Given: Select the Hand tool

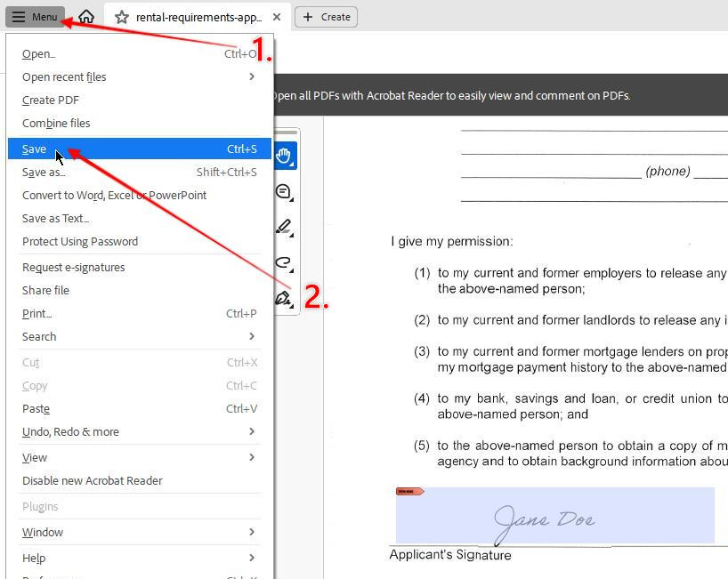Looking at the screenshot, I should pos(284,156).
